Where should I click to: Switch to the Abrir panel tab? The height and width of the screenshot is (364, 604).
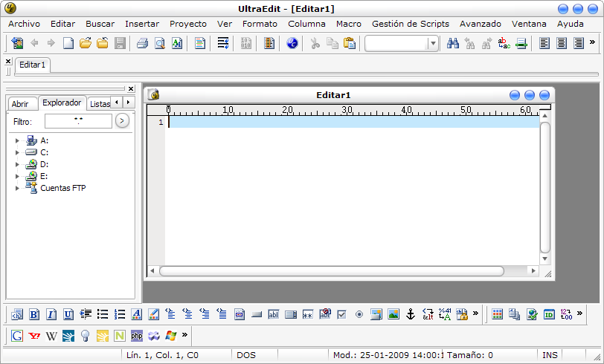tap(20, 103)
